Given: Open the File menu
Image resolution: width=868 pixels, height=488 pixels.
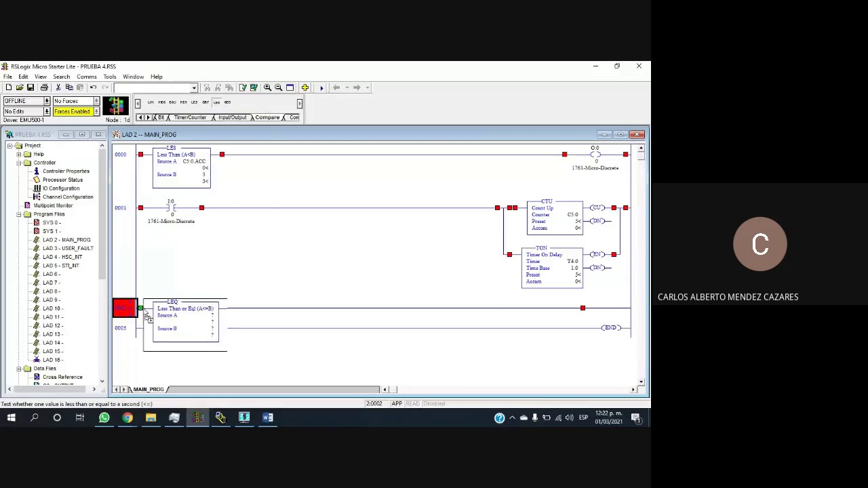Looking at the screenshot, I should [x=7, y=77].
